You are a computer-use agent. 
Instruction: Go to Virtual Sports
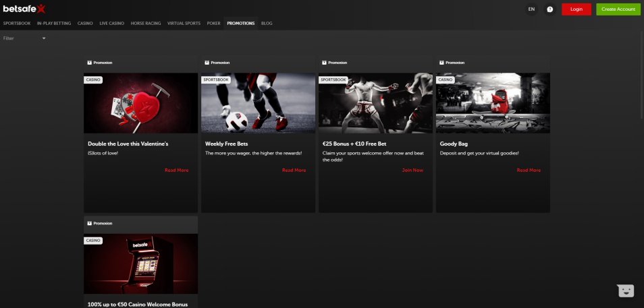click(184, 24)
